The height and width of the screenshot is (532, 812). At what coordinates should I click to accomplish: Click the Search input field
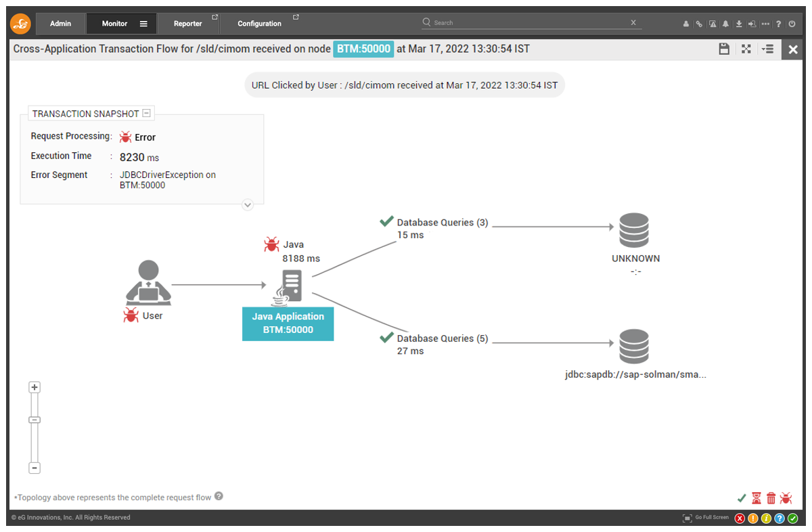pyautogui.click(x=531, y=22)
